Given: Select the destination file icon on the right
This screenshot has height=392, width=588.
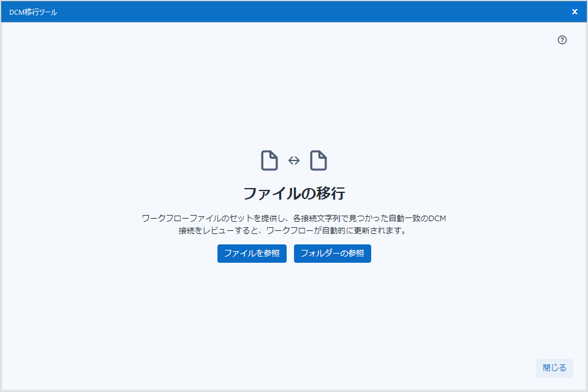Looking at the screenshot, I should click(x=318, y=160).
